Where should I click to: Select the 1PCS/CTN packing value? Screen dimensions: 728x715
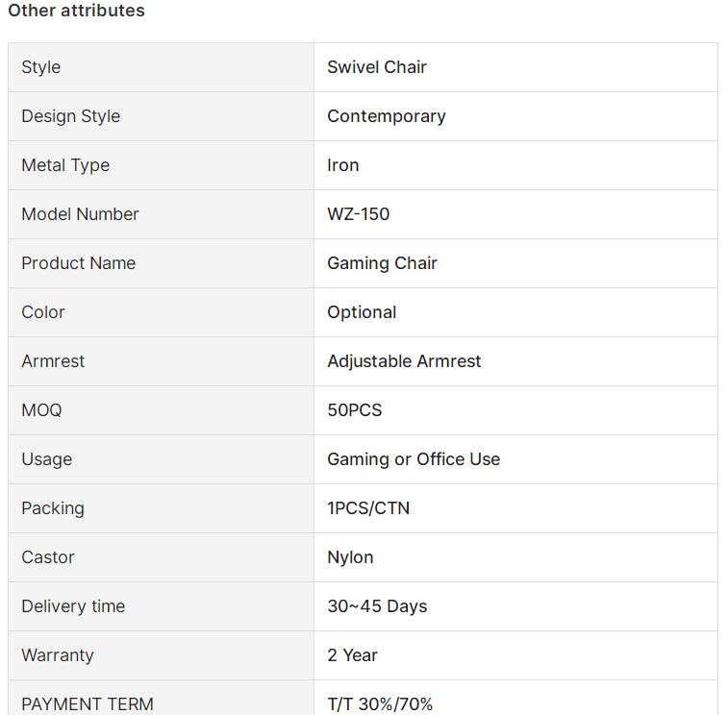click(x=368, y=508)
